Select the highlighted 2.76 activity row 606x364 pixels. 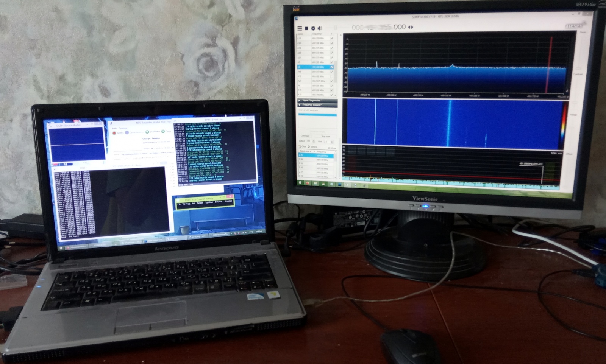(x=316, y=155)
